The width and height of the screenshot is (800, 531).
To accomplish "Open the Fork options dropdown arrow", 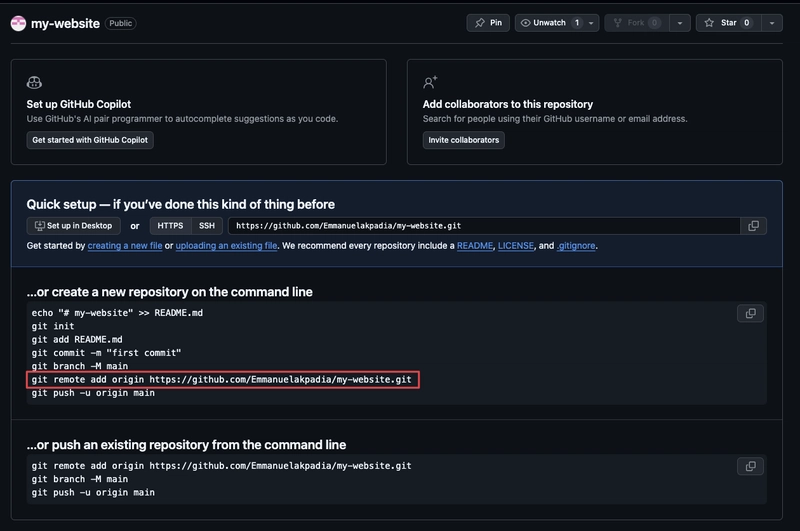I will [x=680, y=23].
